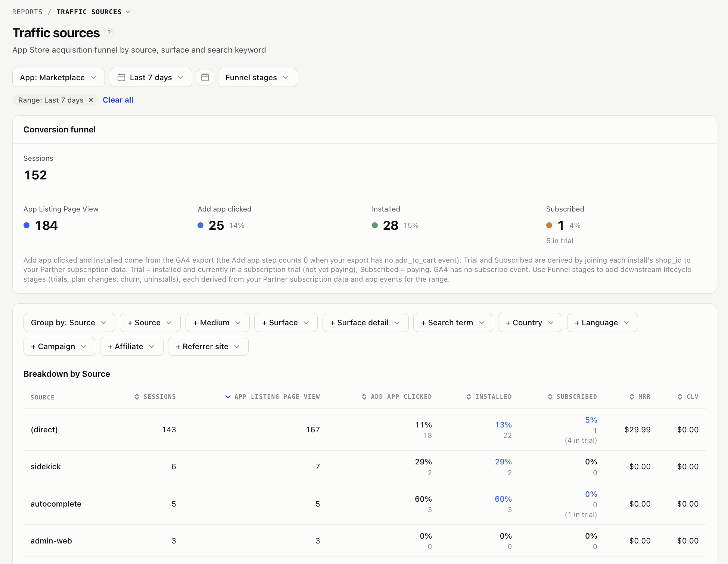The width and height of the screenshot is (728, 564).
Task: Sort table by CLV column
Action: pyautogui.click(x=688, y=397)
